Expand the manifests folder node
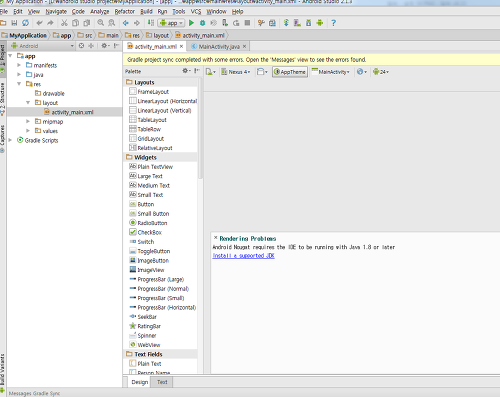 click(19, 65)
